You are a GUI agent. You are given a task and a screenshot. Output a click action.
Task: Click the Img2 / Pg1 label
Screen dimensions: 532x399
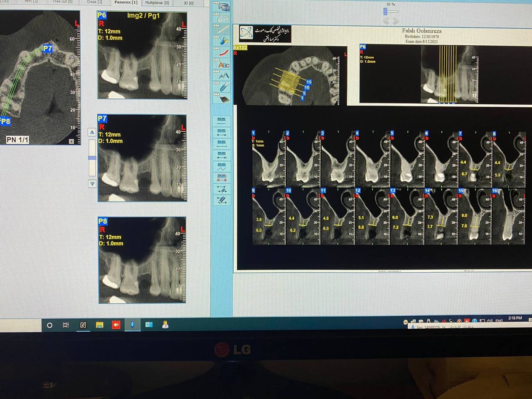tap(143, 16)
